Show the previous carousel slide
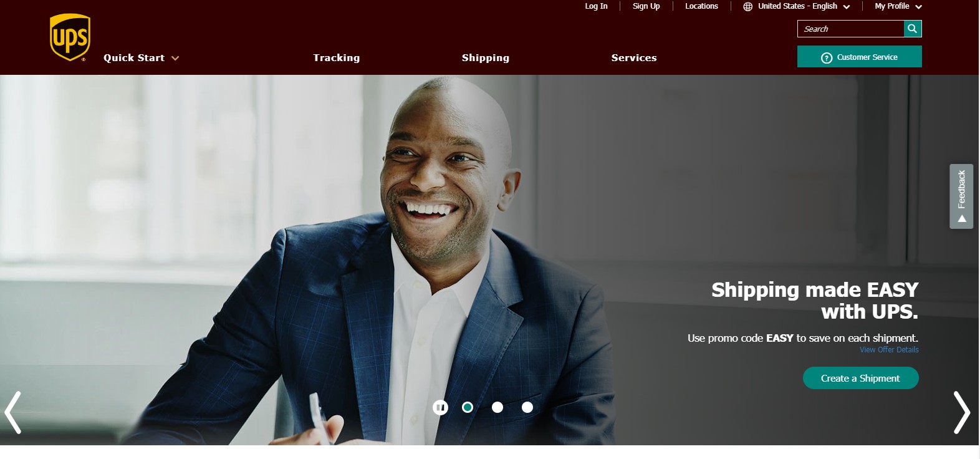Image resolution: width=980 pixels, height=459 pixels. point(13,412)
